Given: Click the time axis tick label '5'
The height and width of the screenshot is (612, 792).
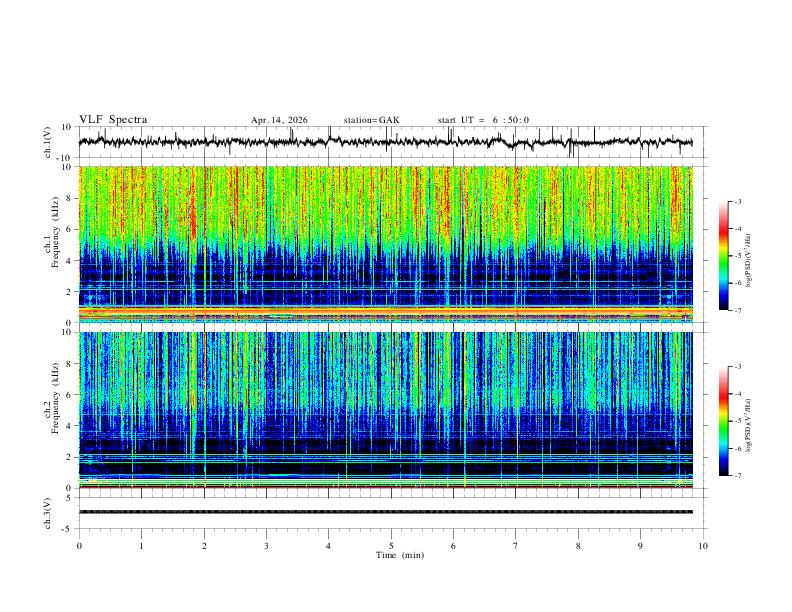Looking at the screenshot, I should point(391,546).
